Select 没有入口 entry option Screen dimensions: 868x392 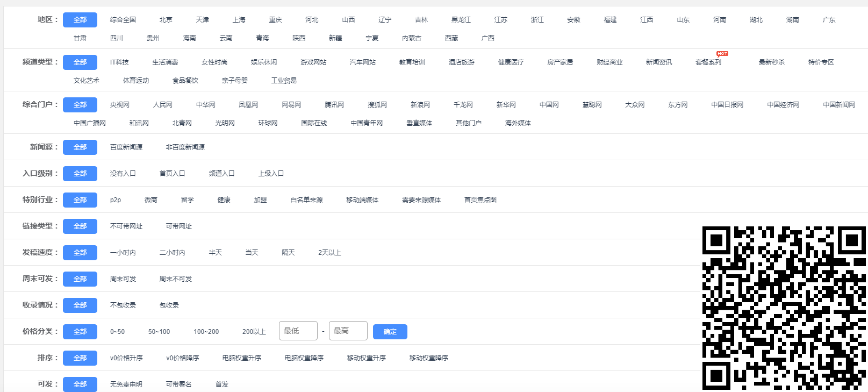pyautogui.click(x=123, y=174)
